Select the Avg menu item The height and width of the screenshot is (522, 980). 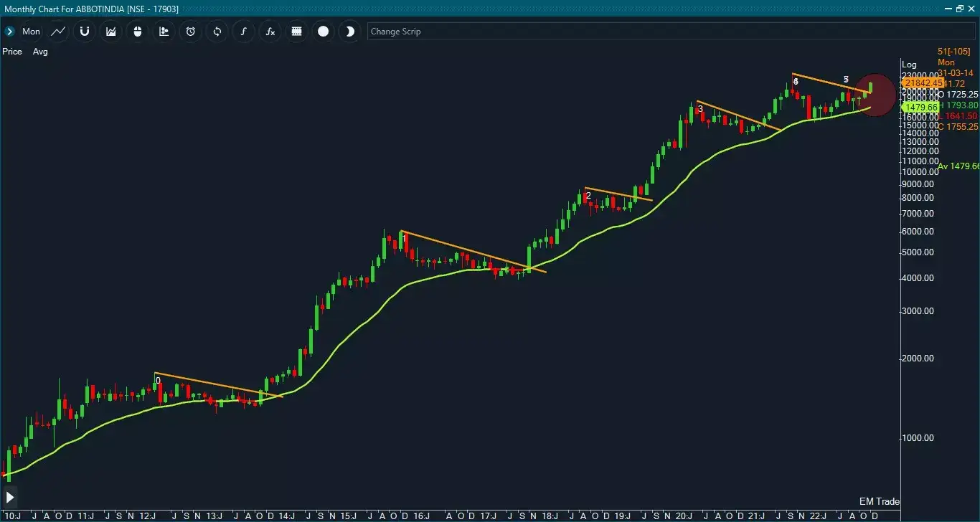(x=40, y=51)
